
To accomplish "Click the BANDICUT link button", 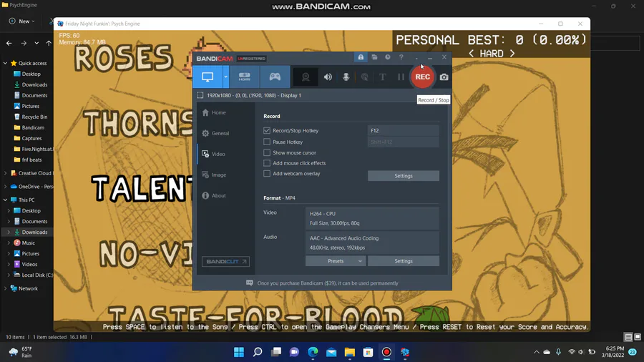I will (x=225, y=261).
